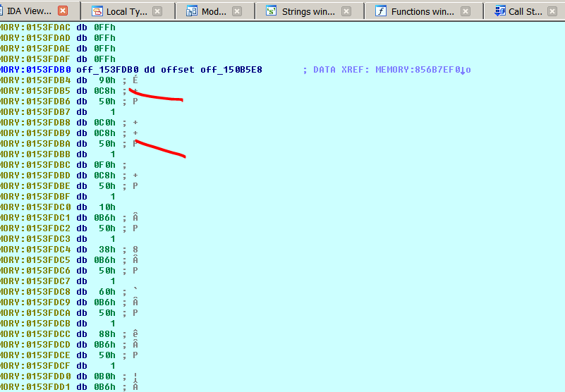
Task: Click the Modules tab icon
Action: tap(191, 11)
